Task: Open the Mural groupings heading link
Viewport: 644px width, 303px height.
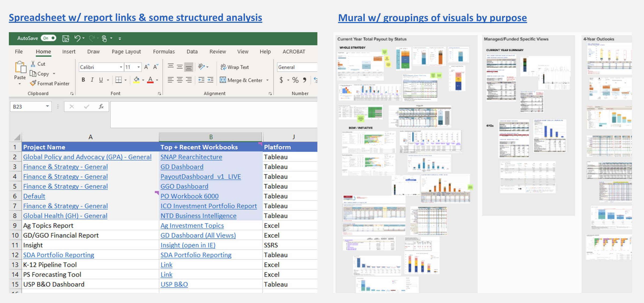Action: pyautogui.click(x=432, y=18)
